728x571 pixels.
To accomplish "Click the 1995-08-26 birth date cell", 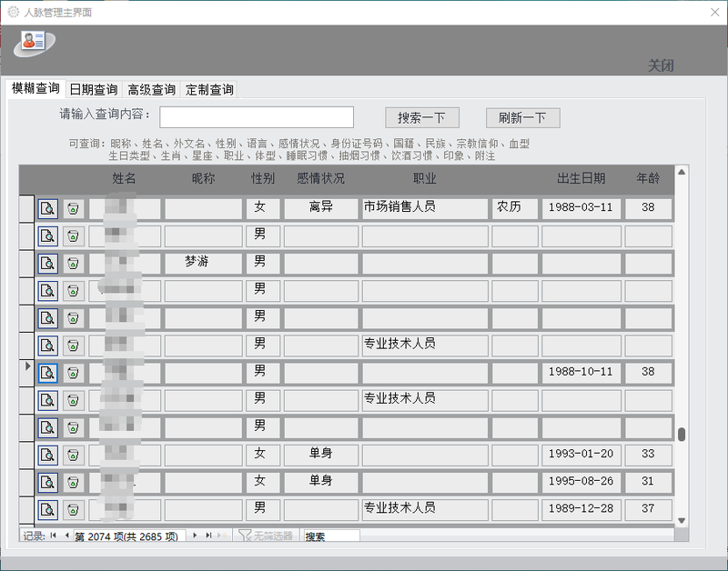I will [581, 483].
